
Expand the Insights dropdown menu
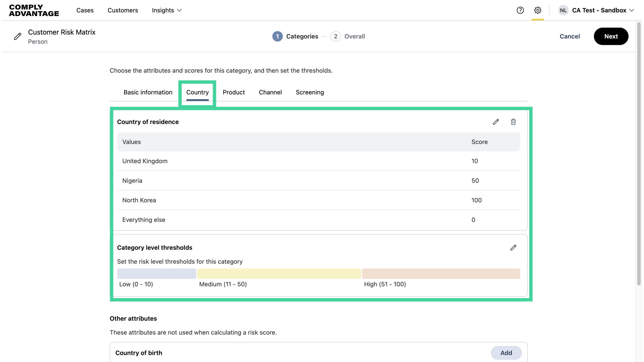[167, 10]
